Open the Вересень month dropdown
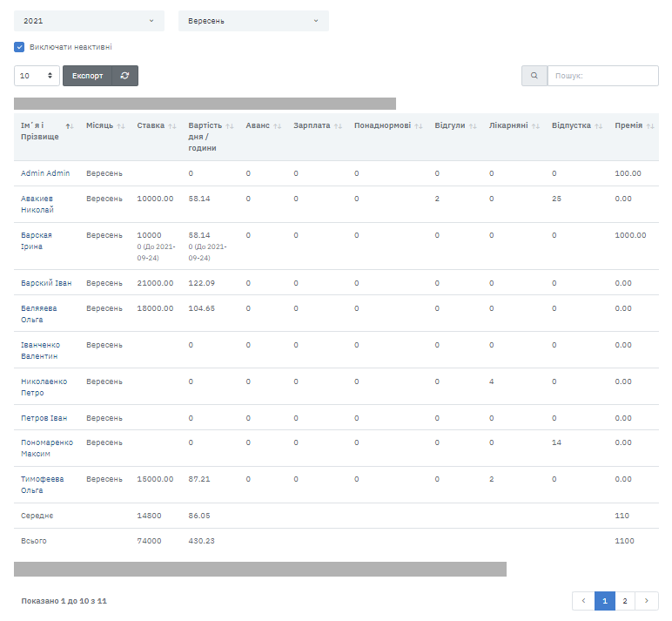Screen dimensions: 672x621 [x=253, y=21]
